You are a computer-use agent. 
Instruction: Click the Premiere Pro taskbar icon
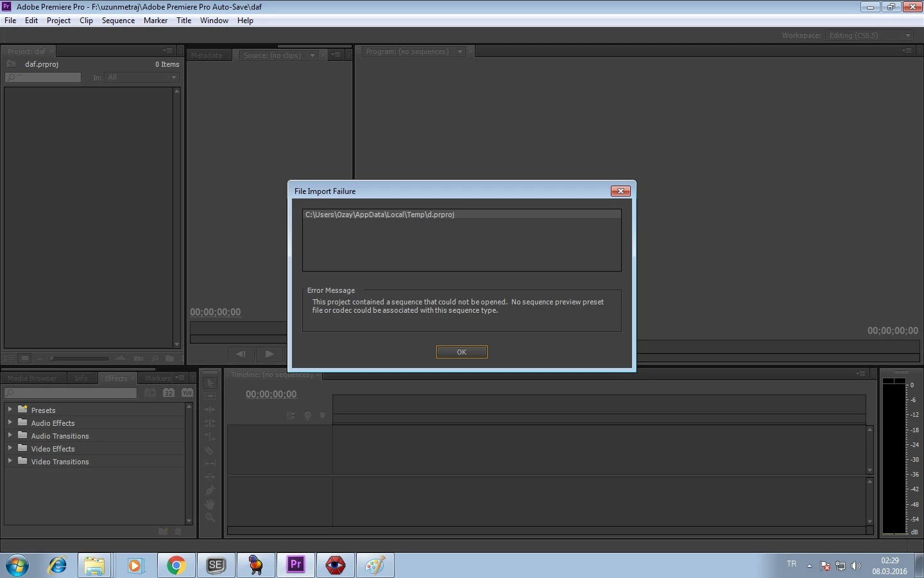click(295, 565)
